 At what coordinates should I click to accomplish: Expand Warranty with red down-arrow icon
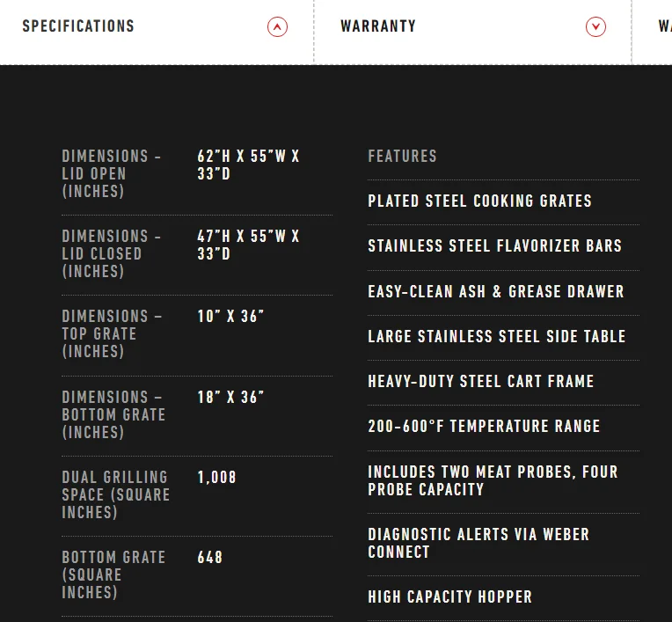coord(595,27)
